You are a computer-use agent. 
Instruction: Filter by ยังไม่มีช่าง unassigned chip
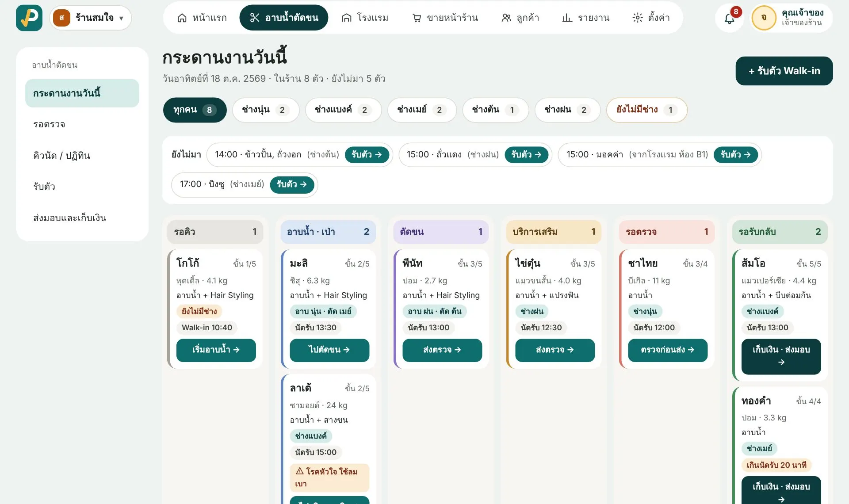click(x=646, y=110)
